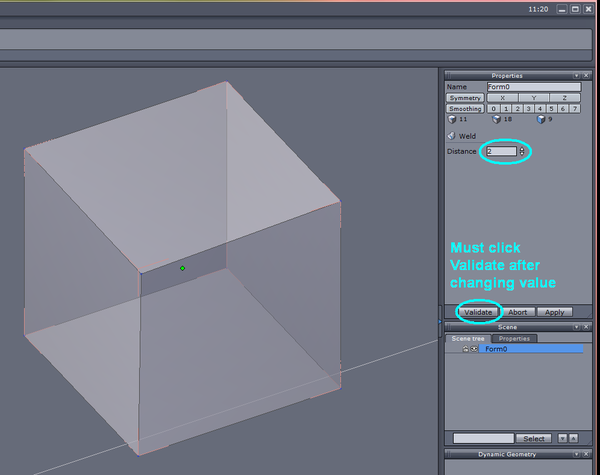Maximize the application window
The height and width of the screenshot is (475, 600).
coord(575,9)
